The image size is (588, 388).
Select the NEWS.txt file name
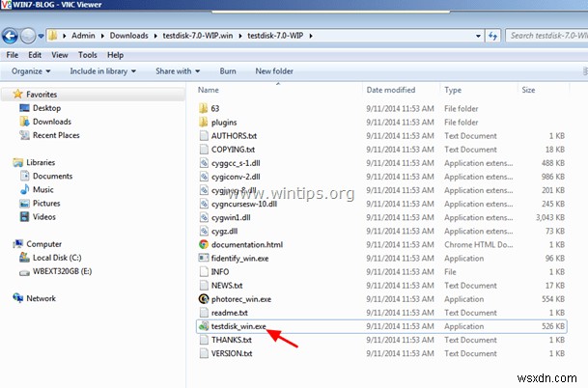pyautogui.click(x=227, y=286)
